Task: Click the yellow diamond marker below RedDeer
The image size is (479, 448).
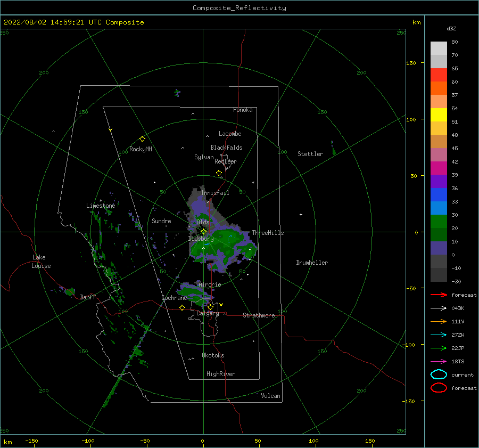Action: [219, 173]
